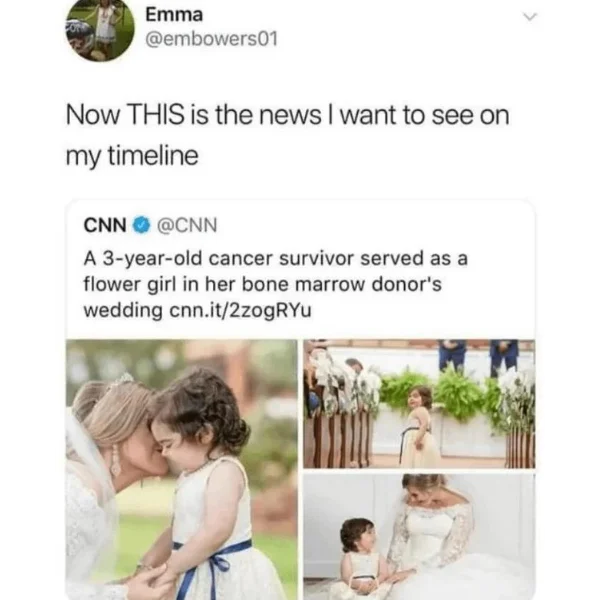Open the @CNN handle in quoted tweet
This screenshot has height=600, width=600.
tap(187, 225)
